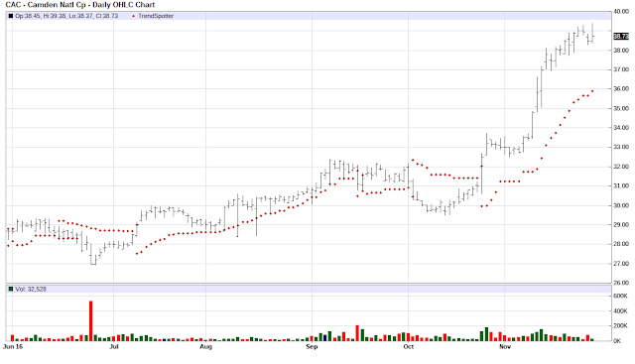Click the 40.00 price axis label
The image size is (635, 364).
[x=621, y=11]
